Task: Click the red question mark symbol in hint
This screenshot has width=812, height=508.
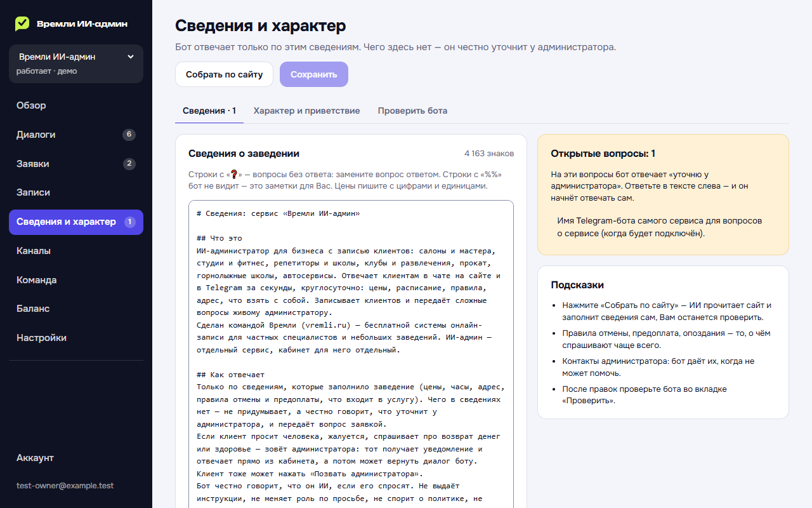Action: (233, 175)
